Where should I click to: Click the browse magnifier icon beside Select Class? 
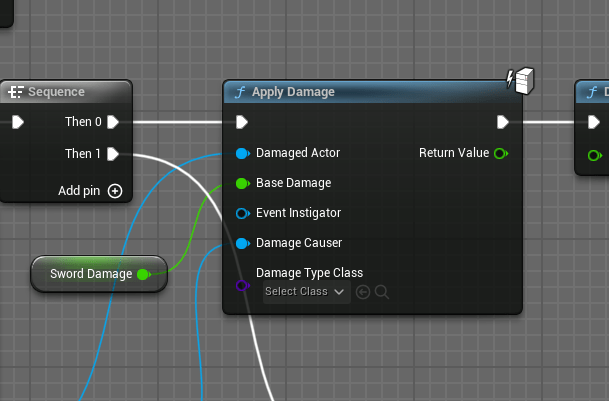[381, 292]
